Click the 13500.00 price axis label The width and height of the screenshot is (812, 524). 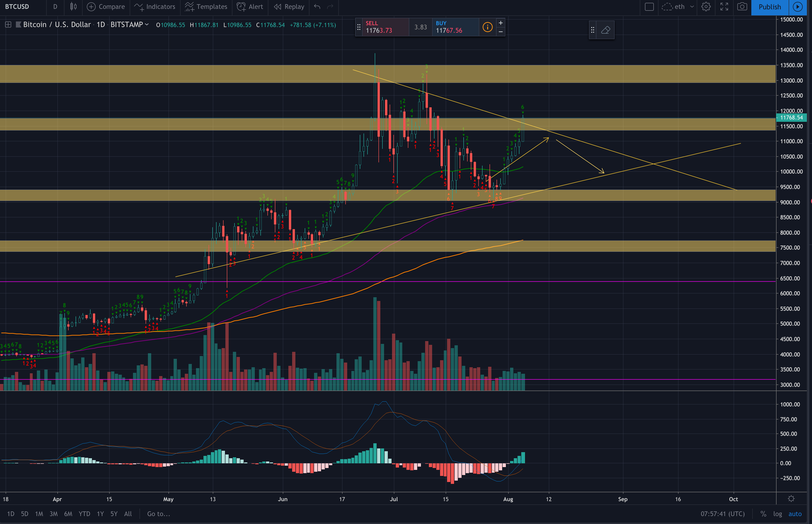coord(791,65)
